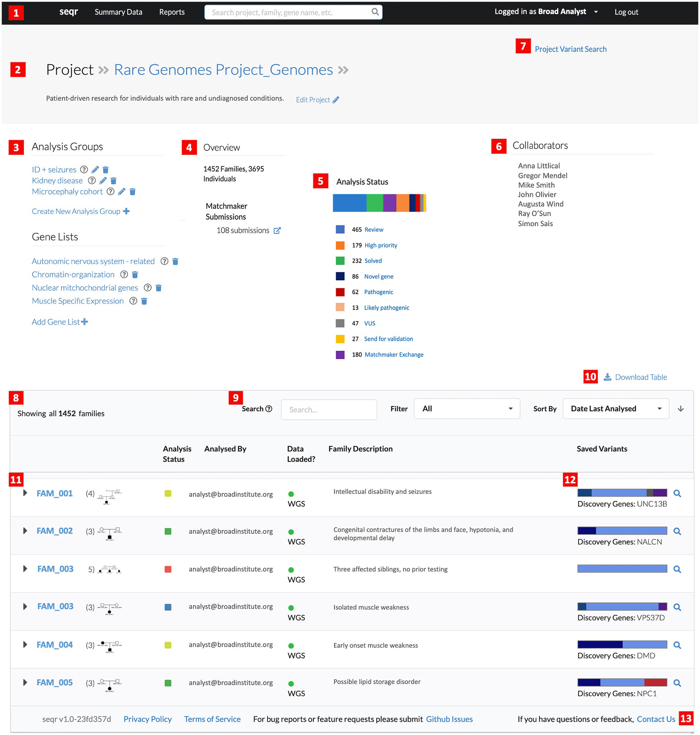Delete the Kidney disease analysis group
Image resolution: width=700 pixels, height=735 pixels.
[114, 180]
